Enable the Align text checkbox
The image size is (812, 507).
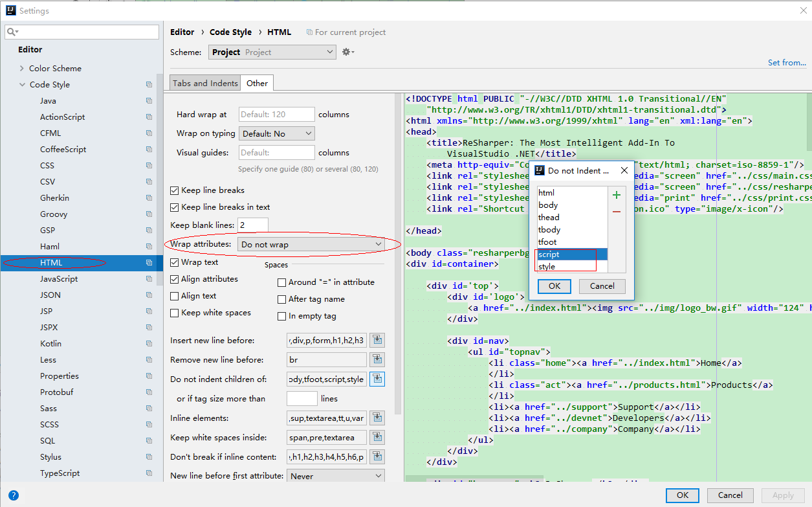click(174, 296)
